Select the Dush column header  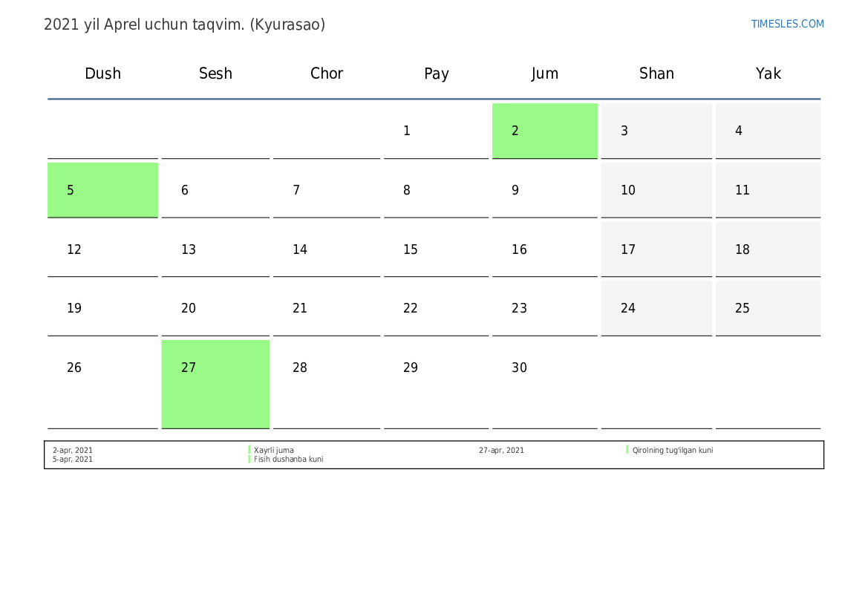pos(103,74)
